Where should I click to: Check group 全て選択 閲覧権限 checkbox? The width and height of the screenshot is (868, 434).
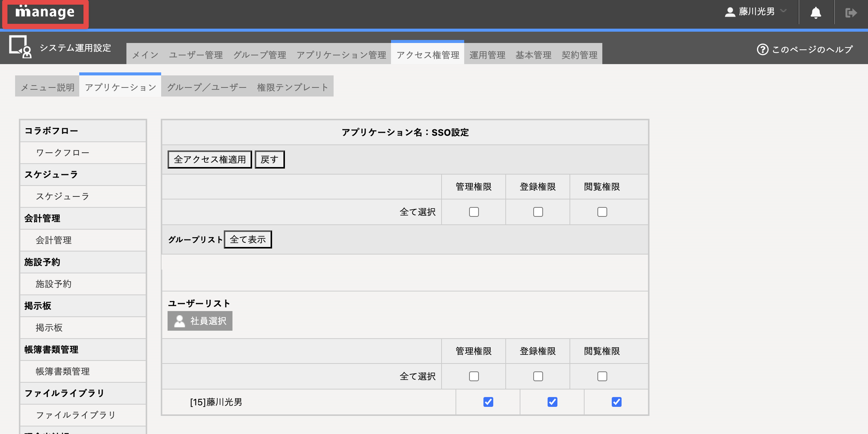point(602,212)
